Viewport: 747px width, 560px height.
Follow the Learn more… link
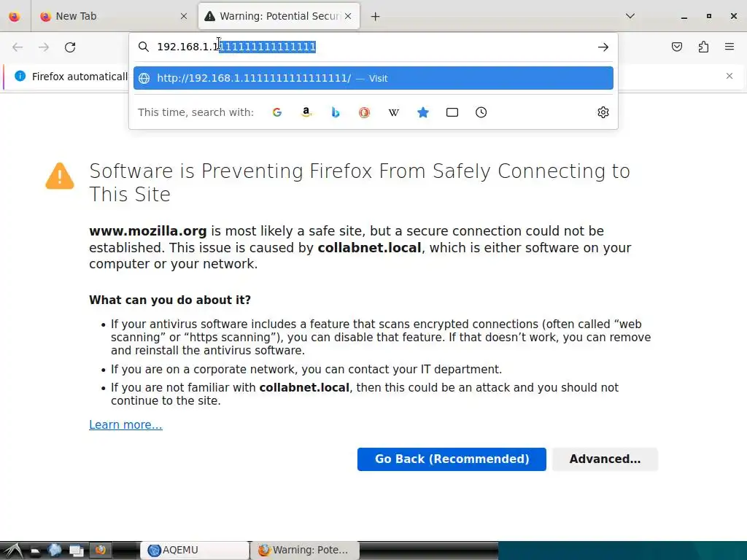125,424
